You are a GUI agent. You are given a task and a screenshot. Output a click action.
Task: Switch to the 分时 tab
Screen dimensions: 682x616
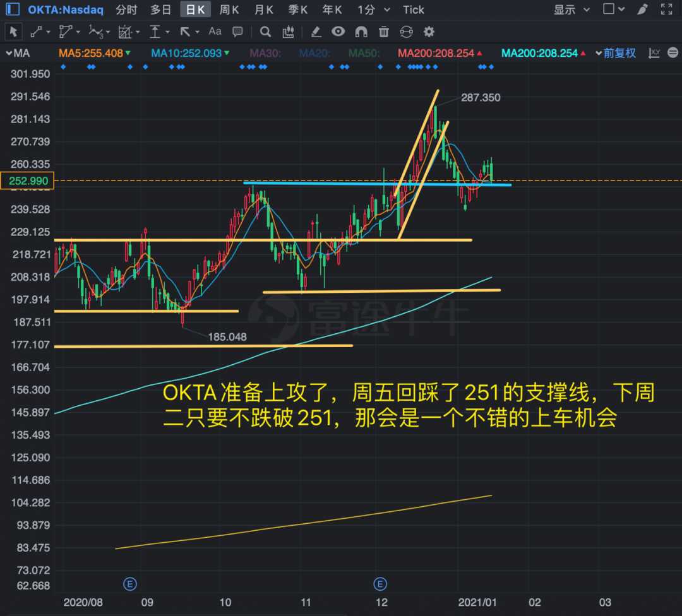pyautogui.click(x=126, y=9)
